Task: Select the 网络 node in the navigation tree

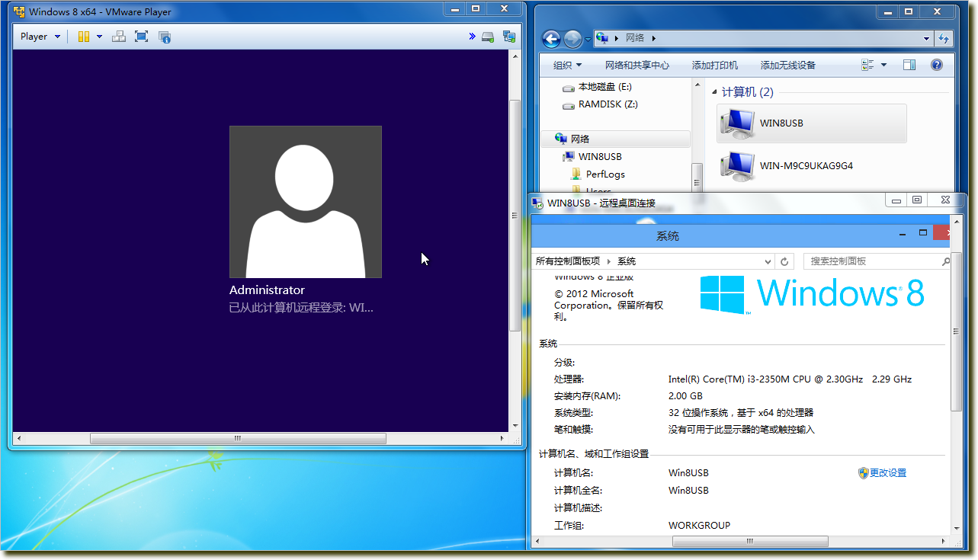Action: pos(616,139)
